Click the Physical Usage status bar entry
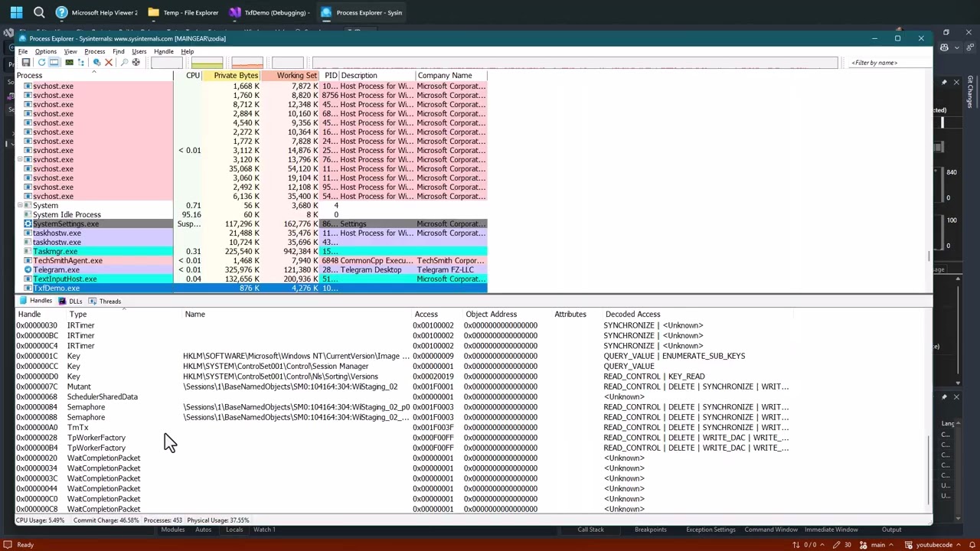The width and height of the screenshot is (980, 551). click(218, 520)
